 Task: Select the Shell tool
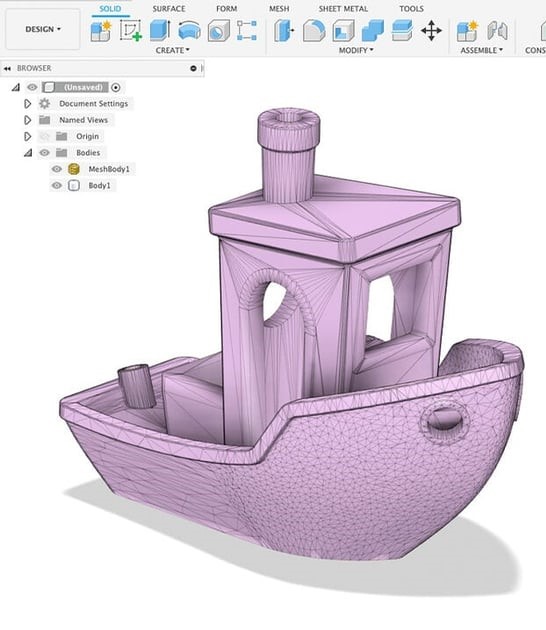click(344, 31)
